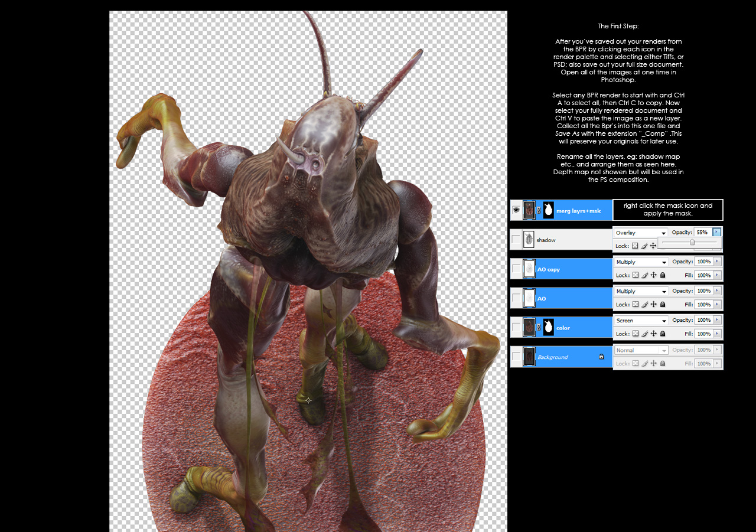
Task: Select the shadow layer thumbnail
Action: [529, 240]
